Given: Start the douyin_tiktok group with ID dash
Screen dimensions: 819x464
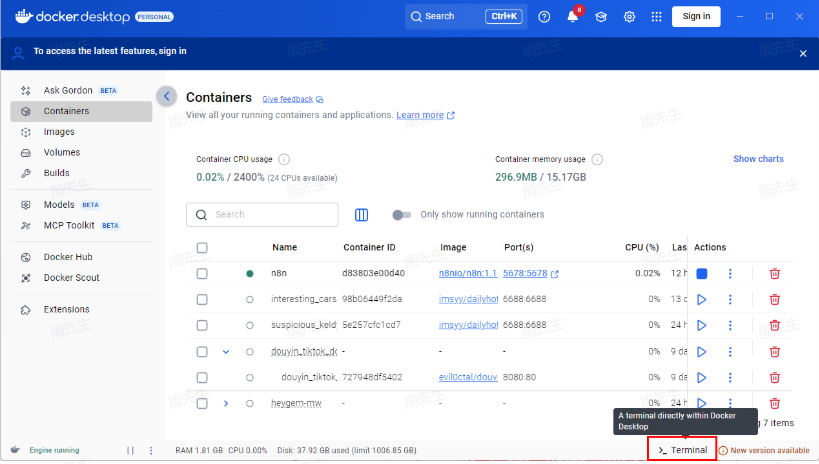Looking at the screenshot, I should click(701, 352).
